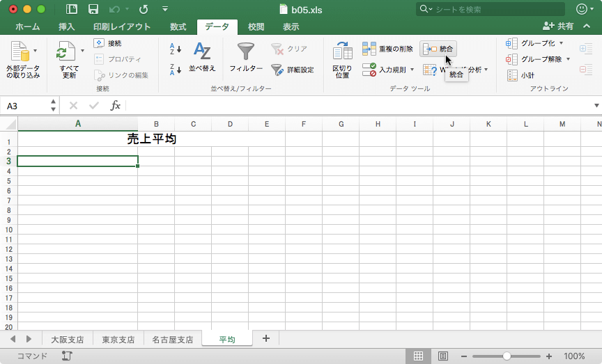Switch to the ホーム tab
Image resolution: width=602 pixels, height=364 pixels.
point(28,26)
